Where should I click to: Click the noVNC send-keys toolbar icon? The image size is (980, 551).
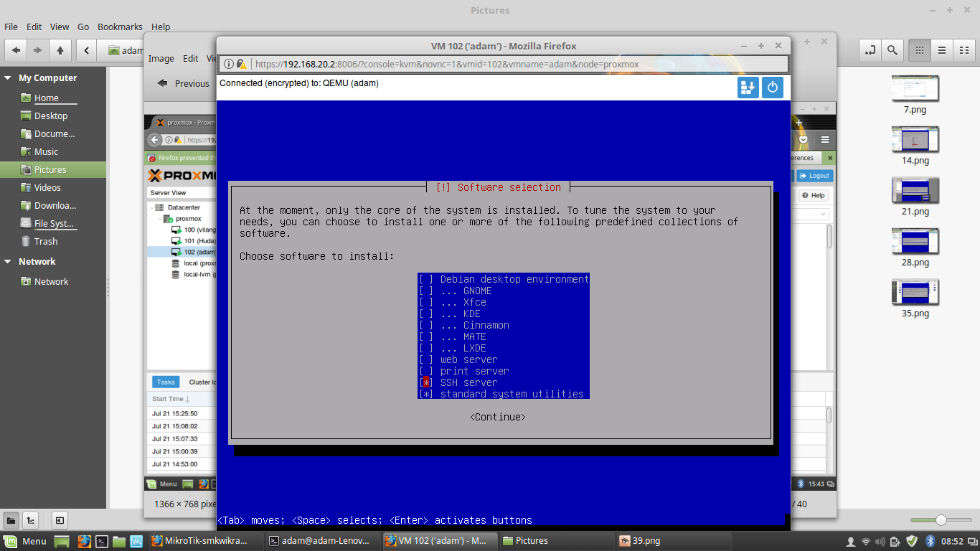pyautogui.click(x=748, y=88)
